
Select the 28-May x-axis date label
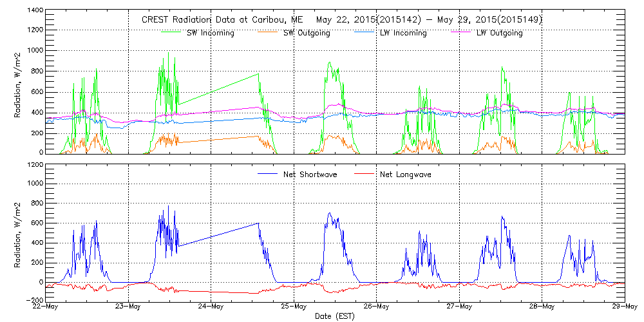pos(542,307)
